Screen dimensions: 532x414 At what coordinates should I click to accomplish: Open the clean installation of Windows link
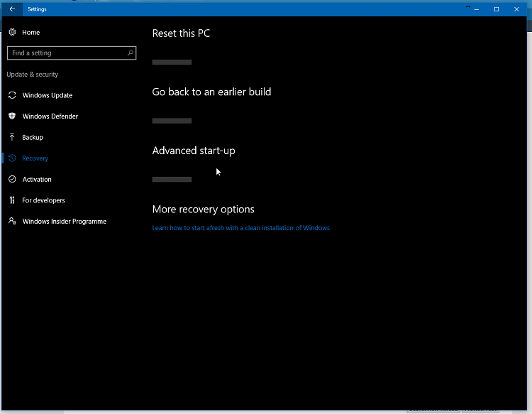241,228
